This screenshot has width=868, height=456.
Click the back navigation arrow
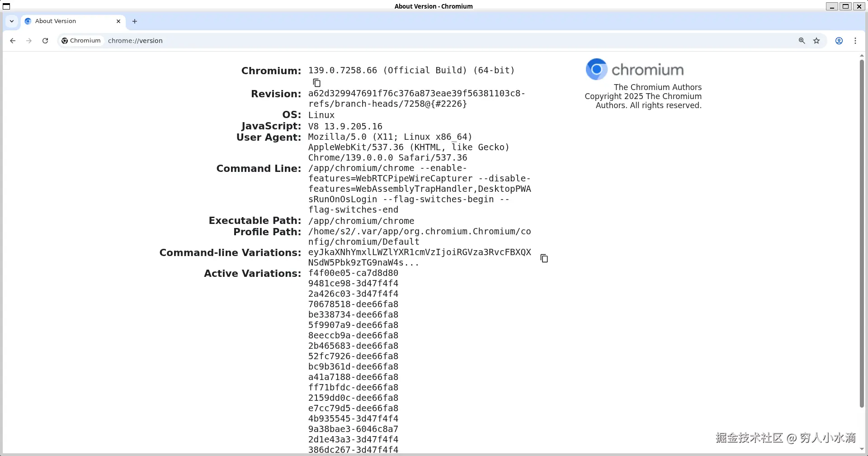(x=12, y=41)
